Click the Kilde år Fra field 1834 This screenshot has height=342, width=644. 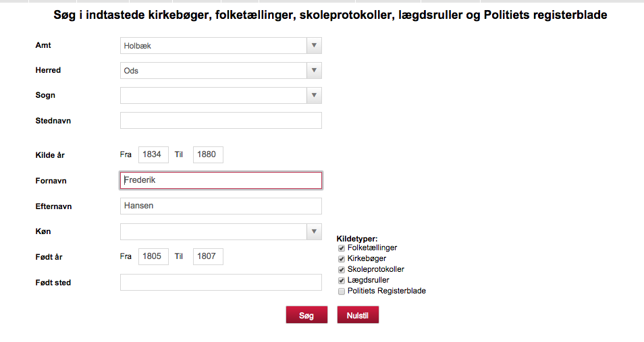pos(153,154)
